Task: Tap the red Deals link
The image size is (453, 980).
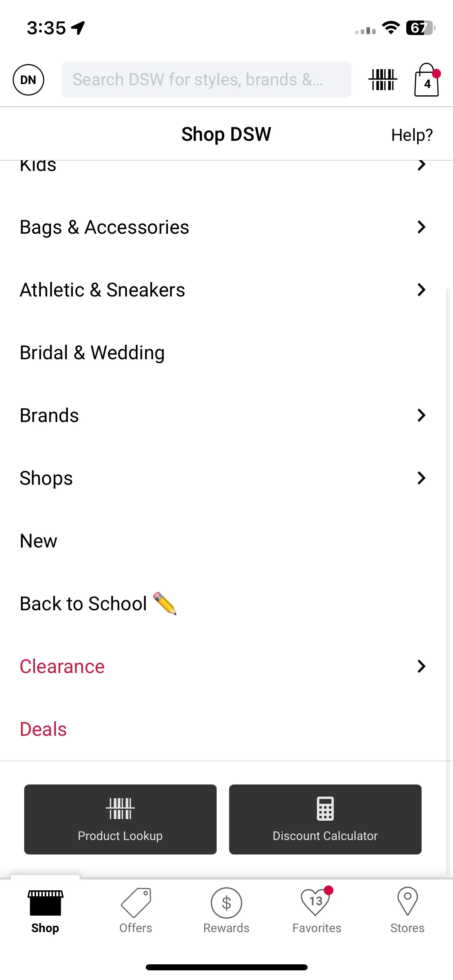Action: [x=43, y=729]
